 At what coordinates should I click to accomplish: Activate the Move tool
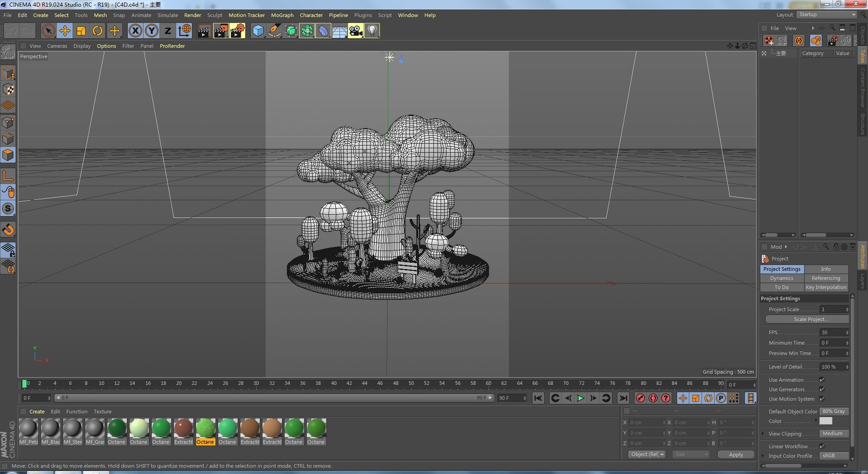(x=65, y=31)
